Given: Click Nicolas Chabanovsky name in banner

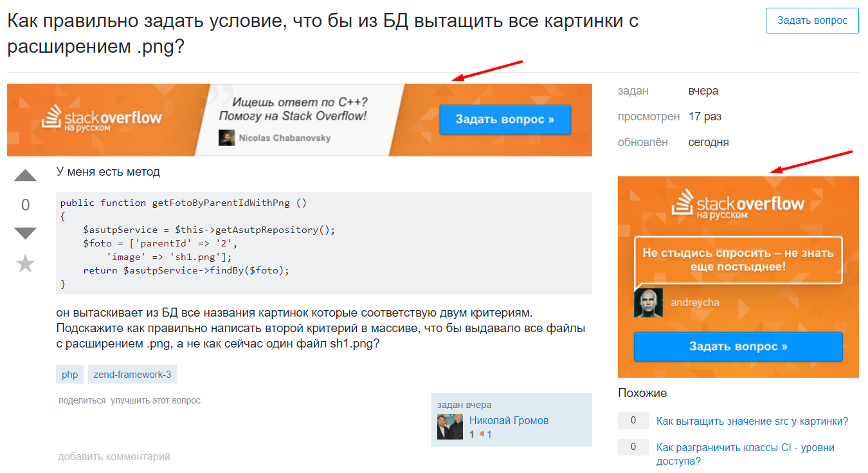Looking at the screenshot, I should coord(285,138).
